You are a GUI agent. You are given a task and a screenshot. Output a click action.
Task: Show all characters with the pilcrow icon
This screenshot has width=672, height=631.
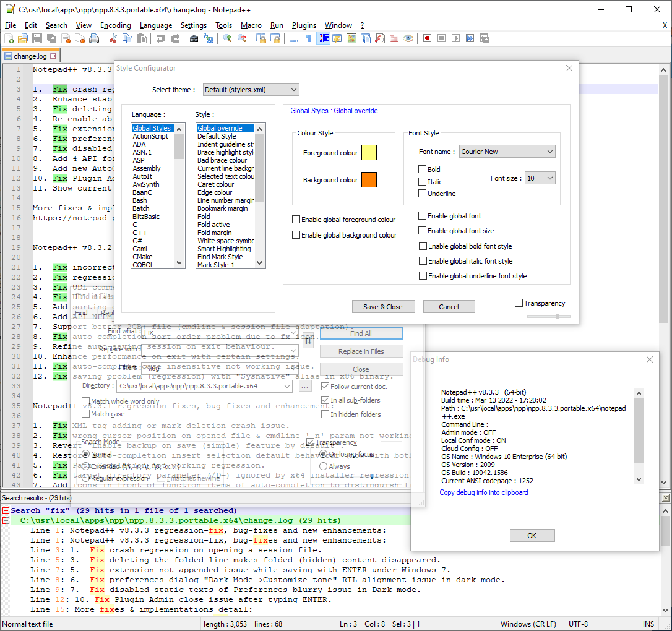point(309,38)
